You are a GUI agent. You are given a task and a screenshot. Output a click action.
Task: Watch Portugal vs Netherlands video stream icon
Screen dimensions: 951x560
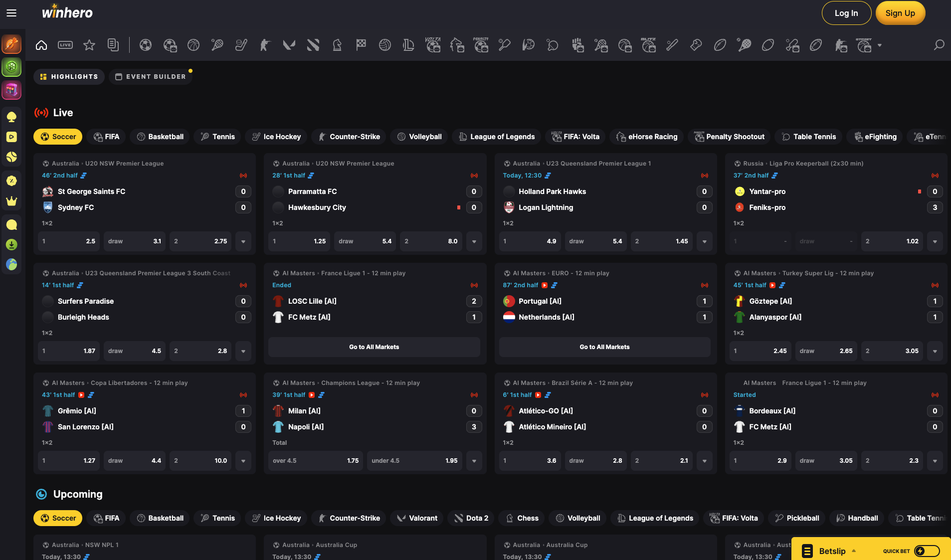(545, 285)
